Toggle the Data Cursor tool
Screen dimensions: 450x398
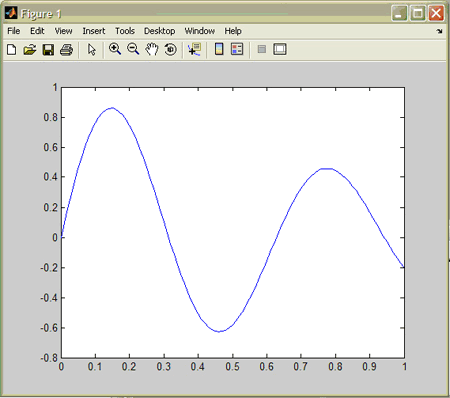[x=194, y=49]
